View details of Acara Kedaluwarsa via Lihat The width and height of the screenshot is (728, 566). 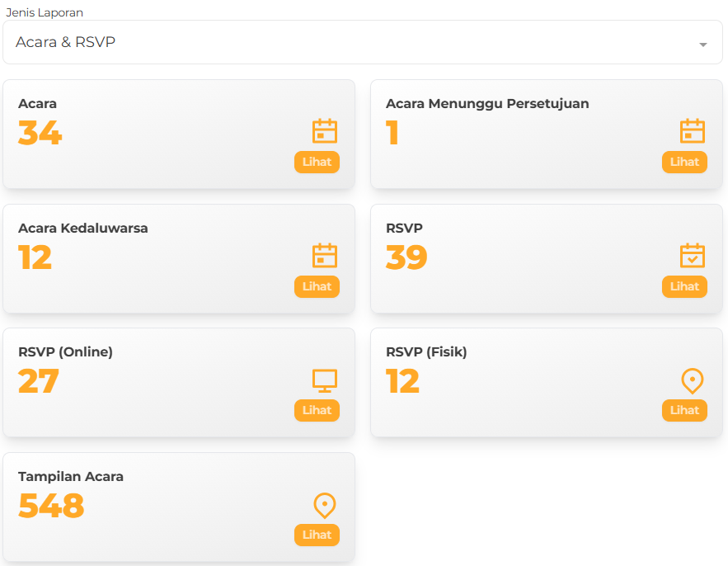click(x=317, y=286)
